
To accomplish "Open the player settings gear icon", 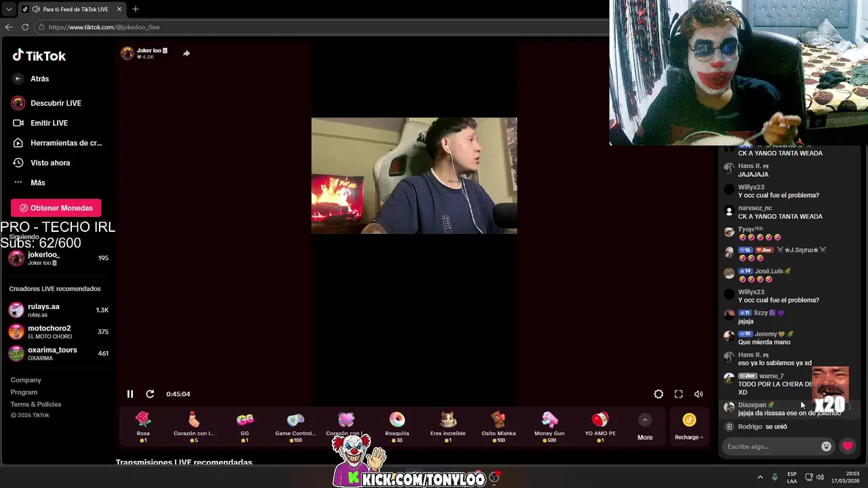I will click(x=658, y=394).
